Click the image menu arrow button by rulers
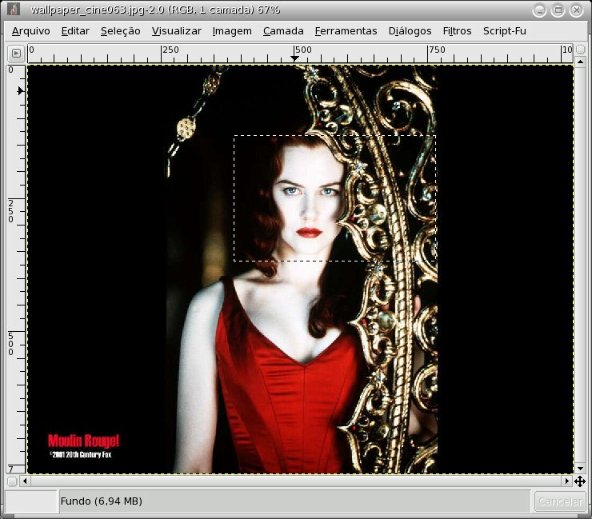592x519 pixels. click(16, 54)
